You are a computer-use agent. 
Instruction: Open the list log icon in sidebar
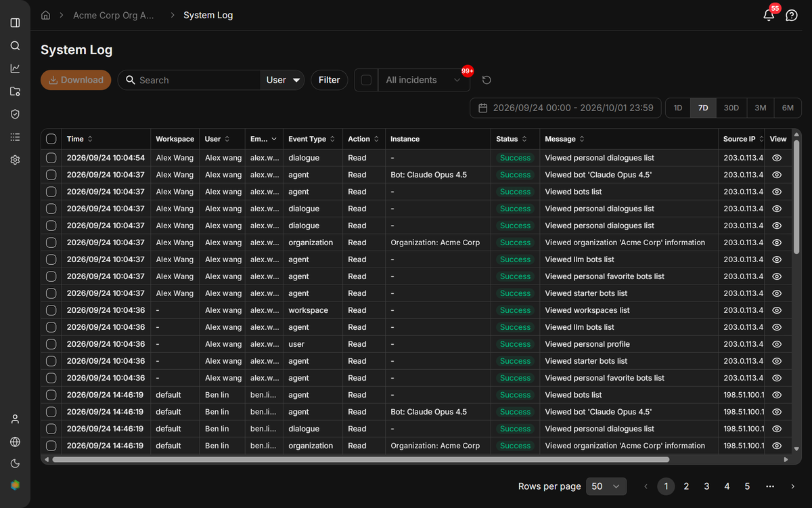[15, 137]
